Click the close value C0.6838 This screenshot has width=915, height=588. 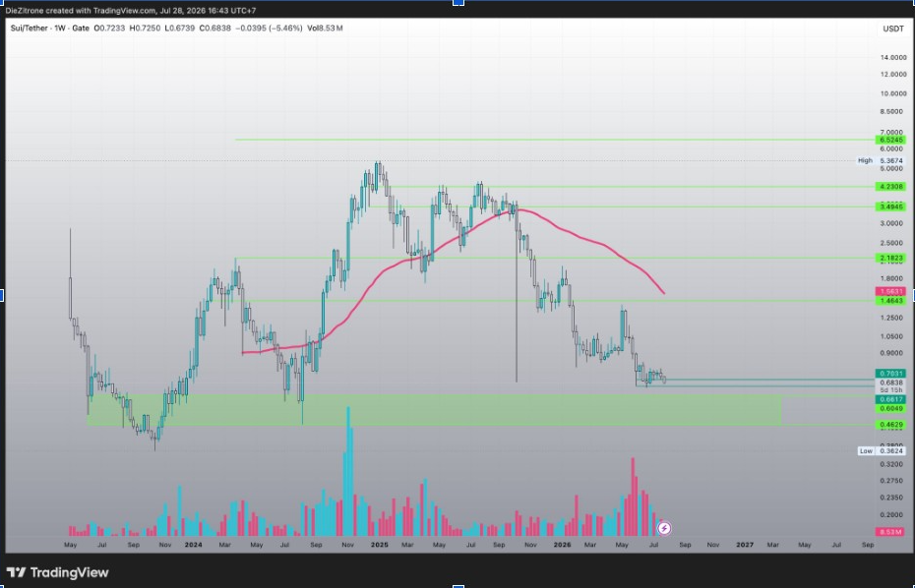coord(214,28)
